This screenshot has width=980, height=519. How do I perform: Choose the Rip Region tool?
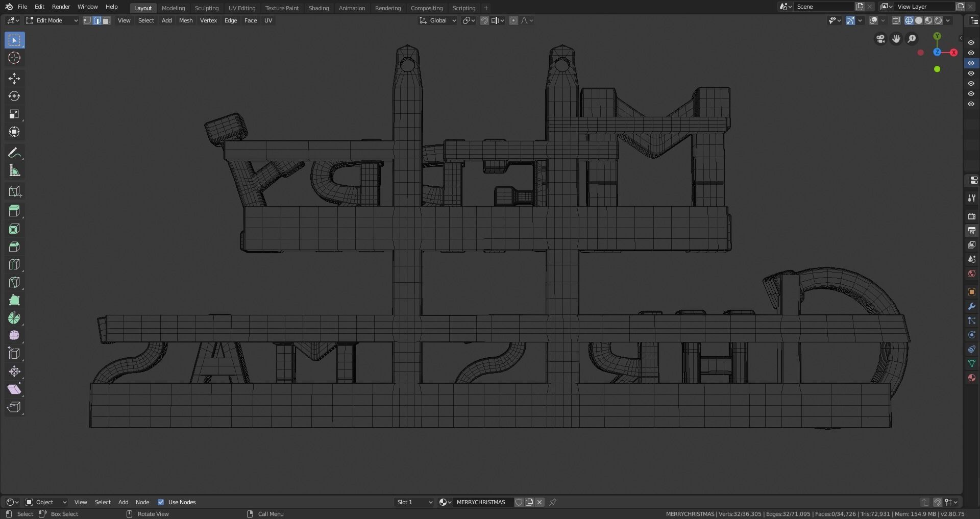click(x=14, y=407)
